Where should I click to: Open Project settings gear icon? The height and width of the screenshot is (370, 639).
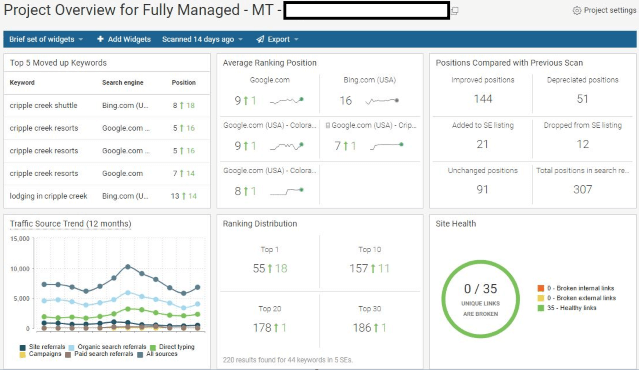click(577, 11)
